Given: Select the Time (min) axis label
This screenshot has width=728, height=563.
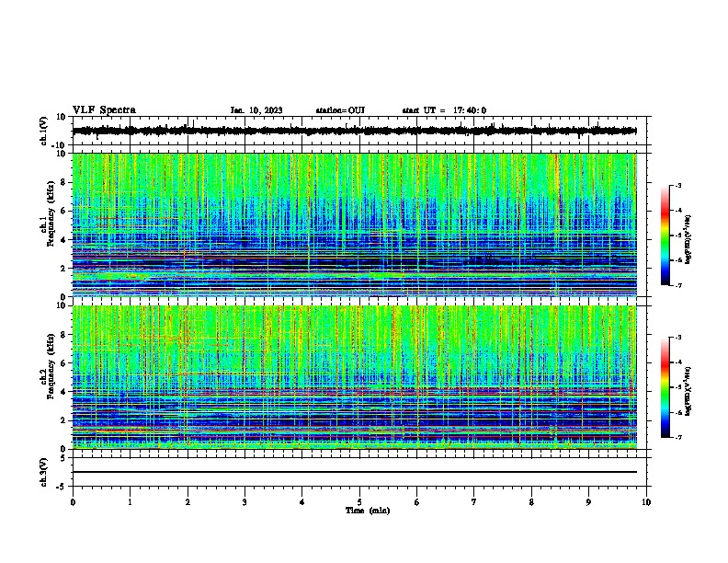Looking at the screenshot, I should [368, 511].
